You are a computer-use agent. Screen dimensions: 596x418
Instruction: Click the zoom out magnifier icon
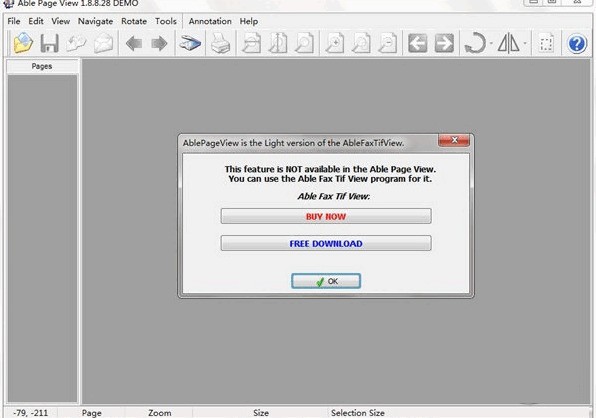click(x=387, y=43)
